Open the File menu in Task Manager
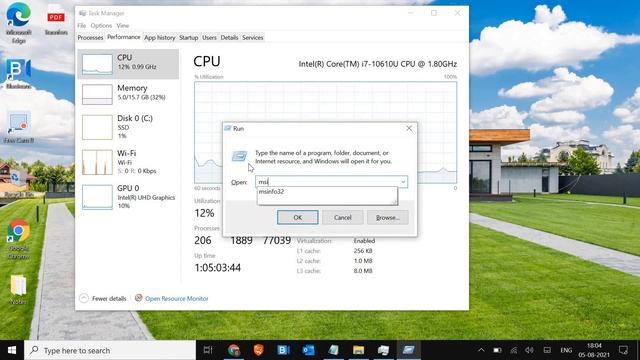Screen dimensions: 640x360 tap(82, 25)
